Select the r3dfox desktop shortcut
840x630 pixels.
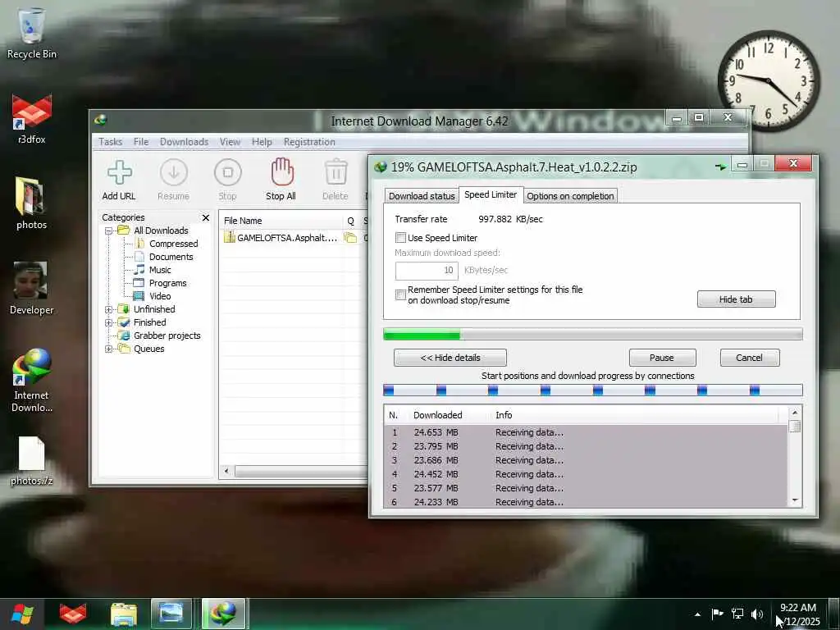32,119
